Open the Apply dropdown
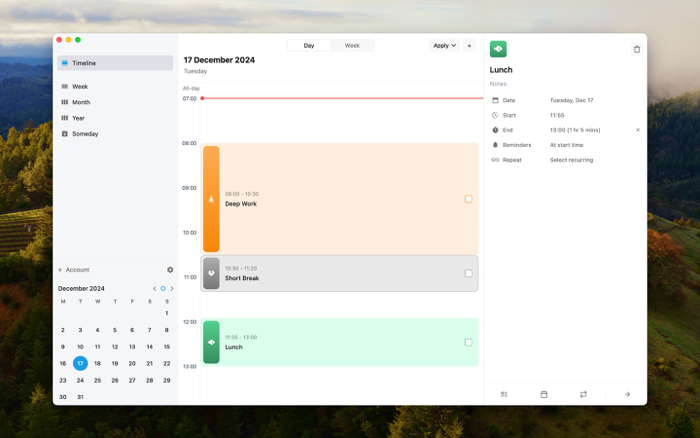 tap(444, 46)
